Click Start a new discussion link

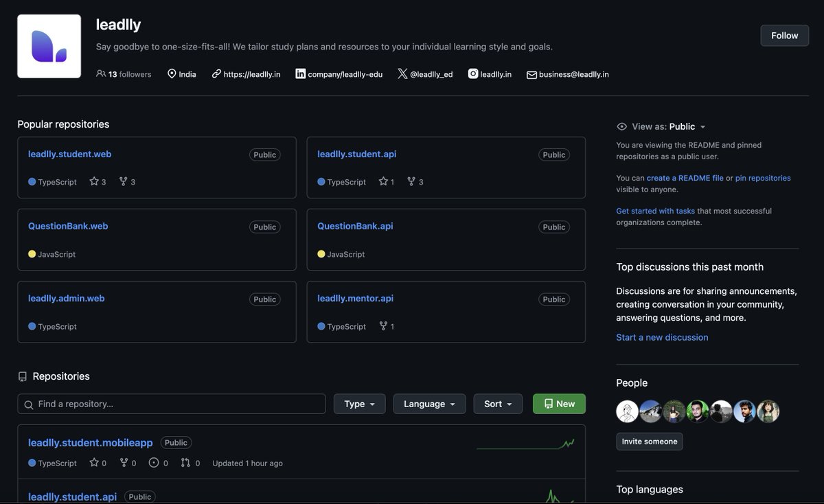tap(662, 337)
